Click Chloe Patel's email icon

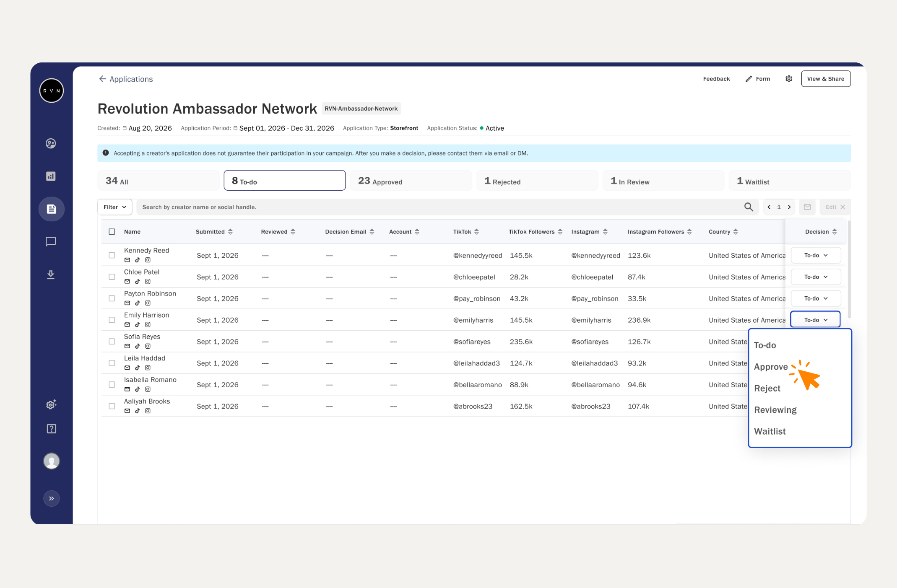(x=127, y=282)
